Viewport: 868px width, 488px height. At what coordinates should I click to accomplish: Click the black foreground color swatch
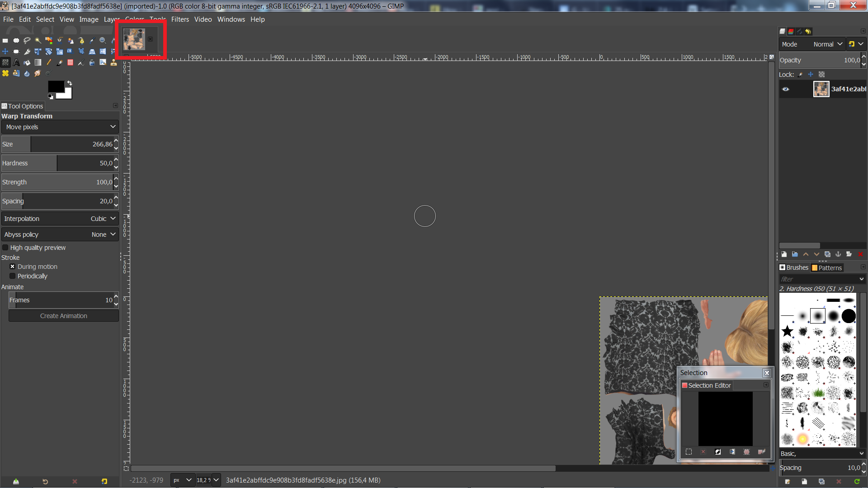pyautogui.click(x=56, y=87)
